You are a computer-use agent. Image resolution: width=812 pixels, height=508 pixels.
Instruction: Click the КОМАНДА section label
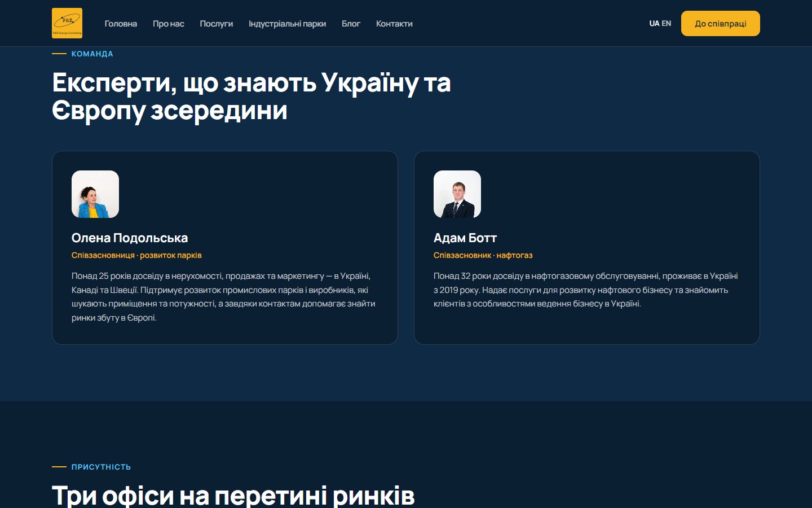(92, 54)
